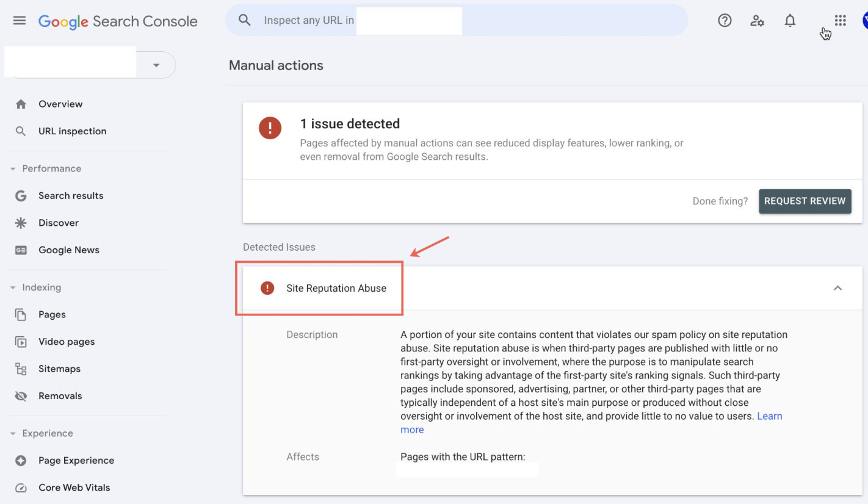The width and height of the screenshot is (868, 504).
Task: Open the Discover performance report
Action: pos(60,222)
